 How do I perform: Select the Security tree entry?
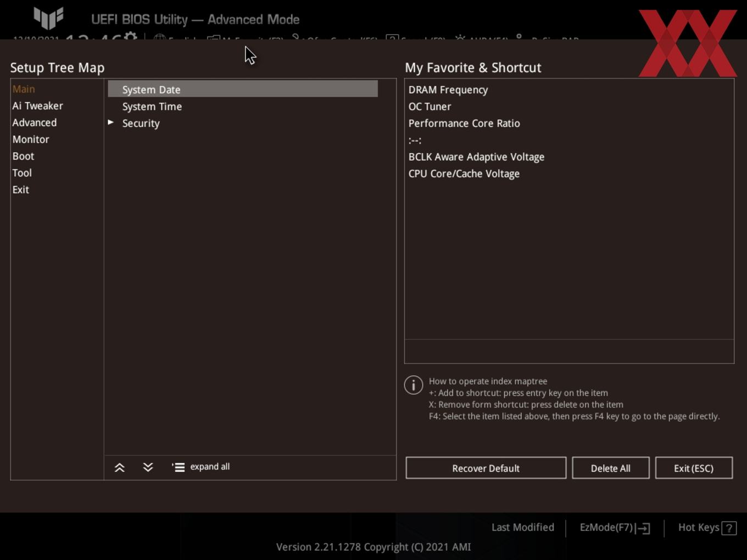(x=141, y=124)
